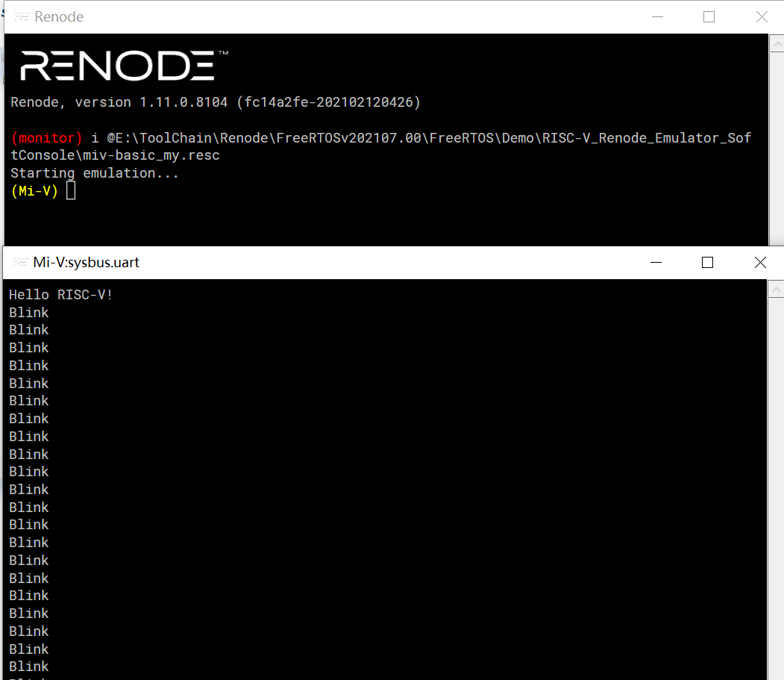Image resolution: width=784 pixels, height=680 pixels.
Task: Click the (Mi-V) prompt cursor
Action: tap(71, 190)
